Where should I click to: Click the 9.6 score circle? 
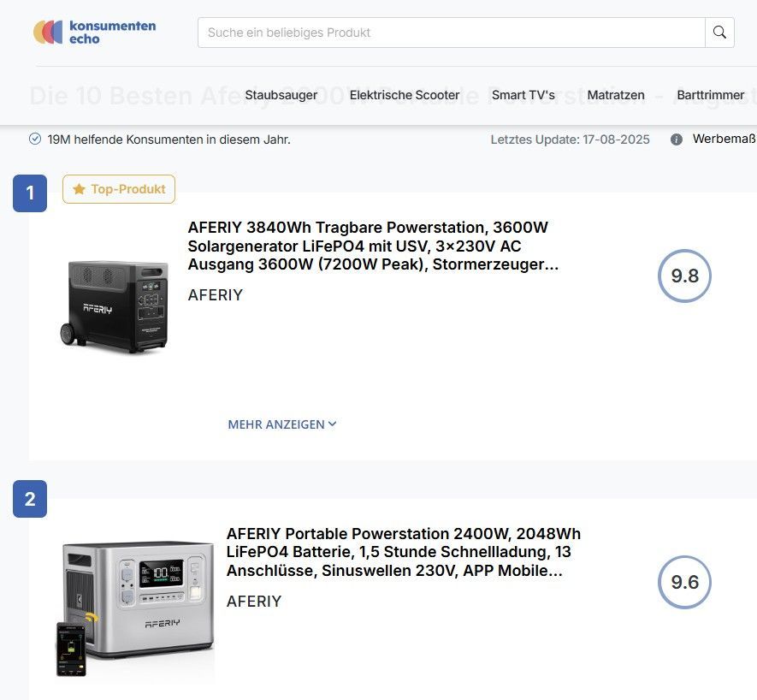684,582
